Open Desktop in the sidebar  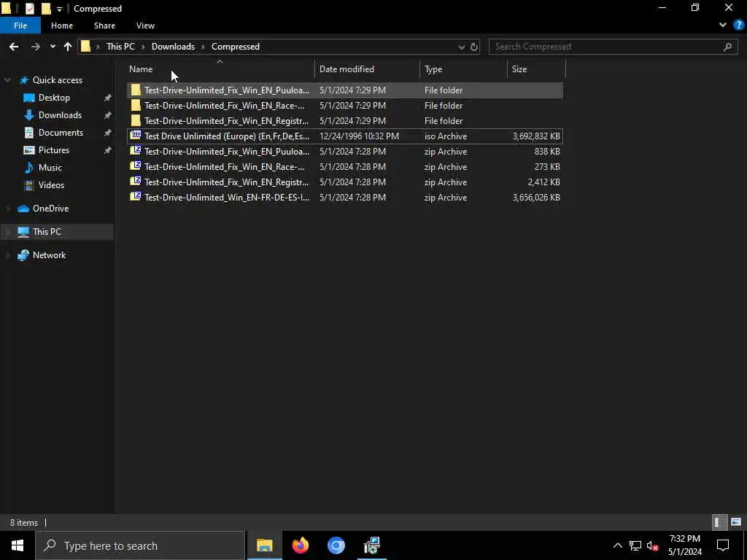click(54, 98)
